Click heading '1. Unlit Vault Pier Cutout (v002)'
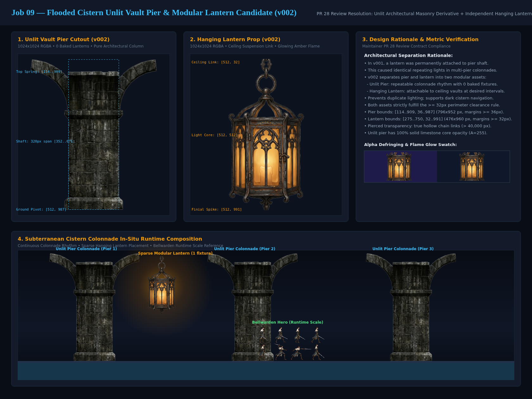532x399 pixels. [64, 39]
